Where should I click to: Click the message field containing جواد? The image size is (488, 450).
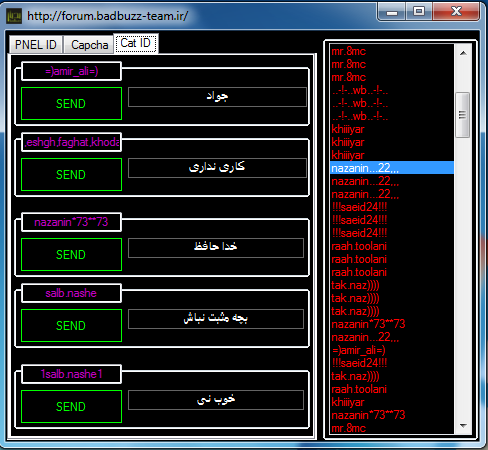coord(217,97)
